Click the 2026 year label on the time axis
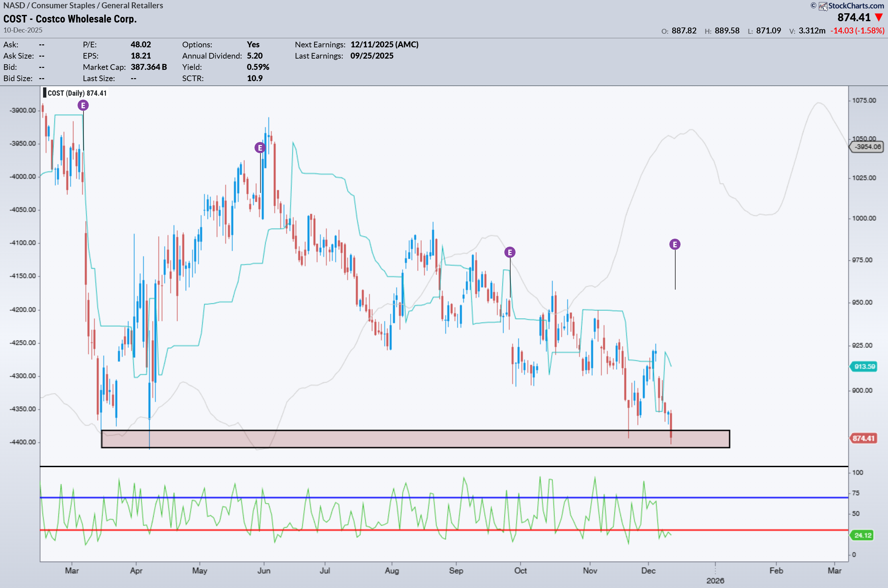This screenshot has width=888, height=588. click(715, 580)
